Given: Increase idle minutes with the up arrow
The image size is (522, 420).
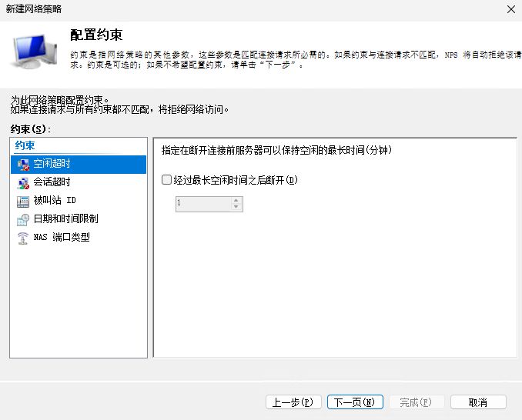Looking at the screenshot, I should pos(236,200).
